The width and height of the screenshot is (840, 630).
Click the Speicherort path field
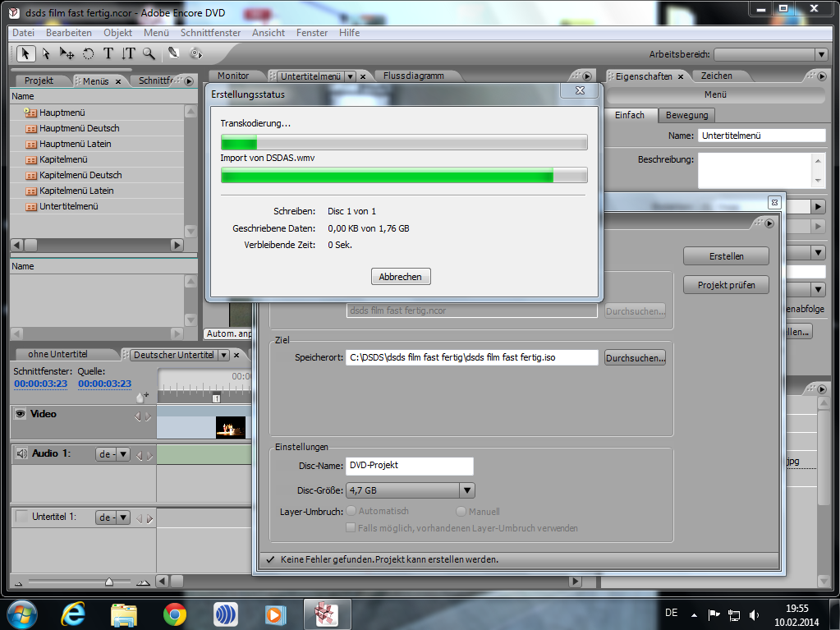pos(472,357)
